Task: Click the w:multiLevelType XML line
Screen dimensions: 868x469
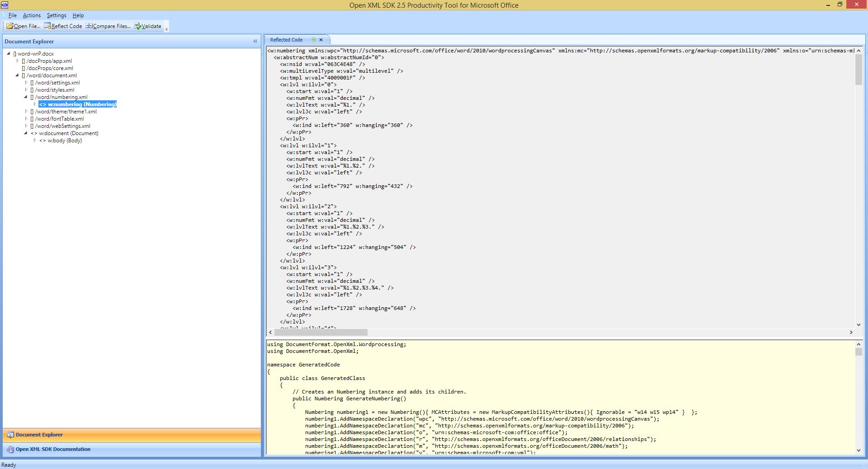Action: point(341,71)
